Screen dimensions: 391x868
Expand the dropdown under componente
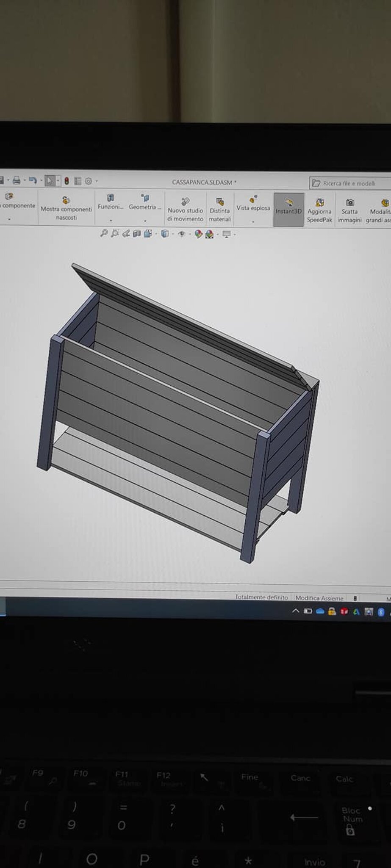(9, 219)
